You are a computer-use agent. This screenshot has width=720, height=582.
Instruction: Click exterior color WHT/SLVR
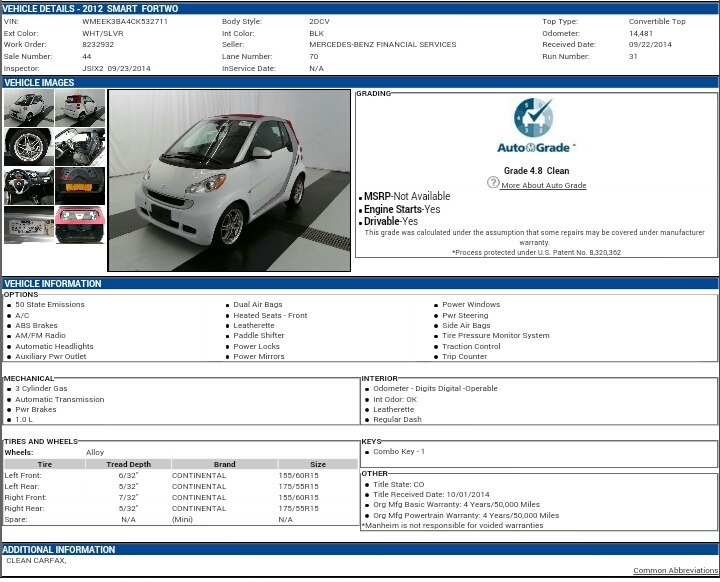click(102, 33)
